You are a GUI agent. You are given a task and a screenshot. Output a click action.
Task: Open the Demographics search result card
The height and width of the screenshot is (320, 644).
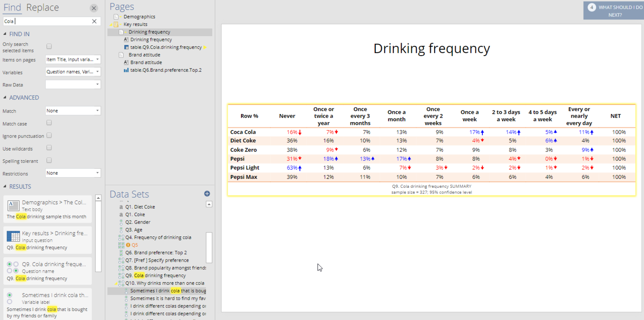coord(48,209)
